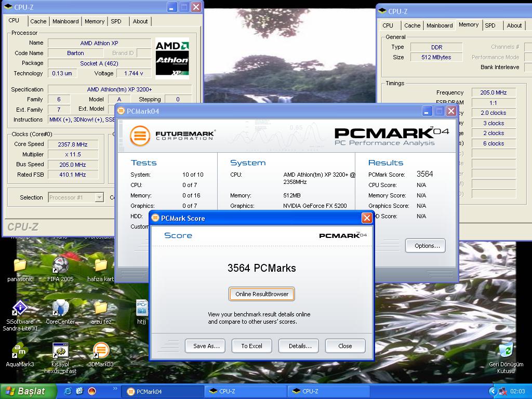Image resolution: width=532 pixels, height=399 pixels.
Task: Open the About tab in the CPU-Z Memory window
Action: click(514, 25)
